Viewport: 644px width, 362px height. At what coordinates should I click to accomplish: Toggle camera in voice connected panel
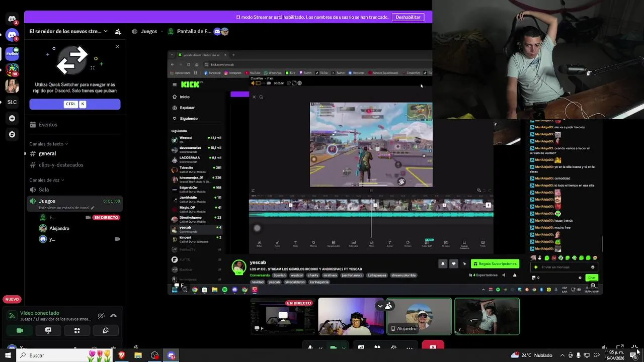tap(20, 330)
